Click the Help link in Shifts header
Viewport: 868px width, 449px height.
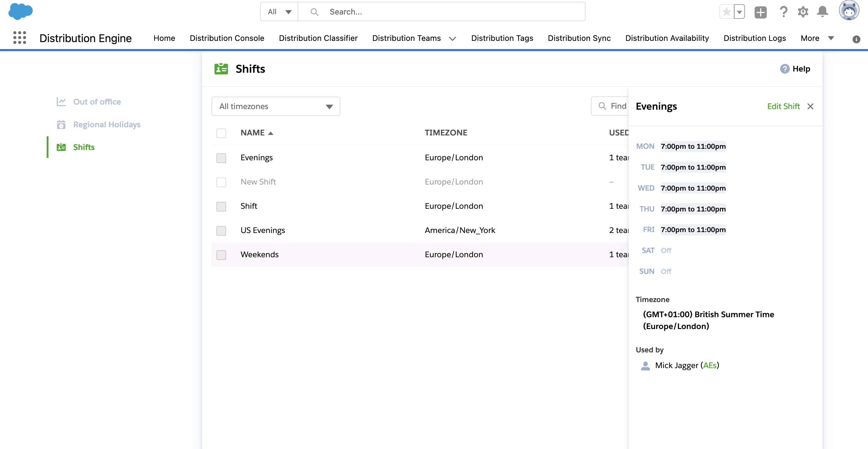point(801,69)
